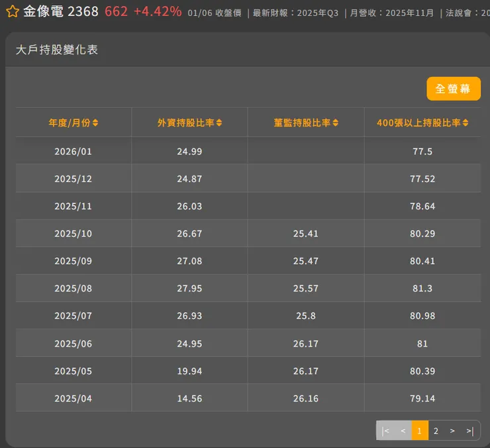Click the 2025/10 row date cell
The height and width of the screenshot is (448, 490).
pyautogui.click(x=73, y=234)
